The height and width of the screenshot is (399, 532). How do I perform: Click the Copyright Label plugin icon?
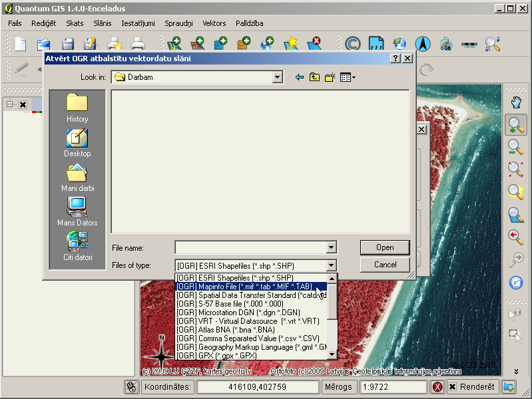coord(353,44)
